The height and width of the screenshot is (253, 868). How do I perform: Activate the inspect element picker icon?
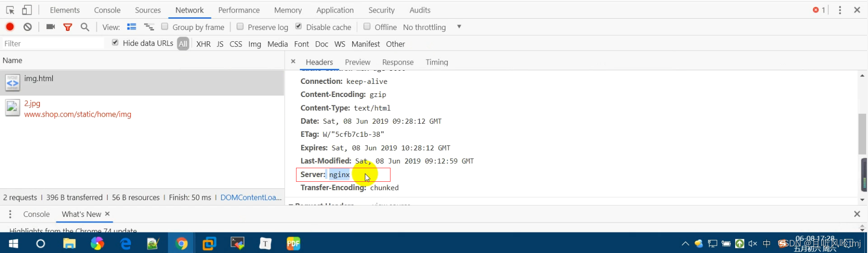click(x=10, y=10)
